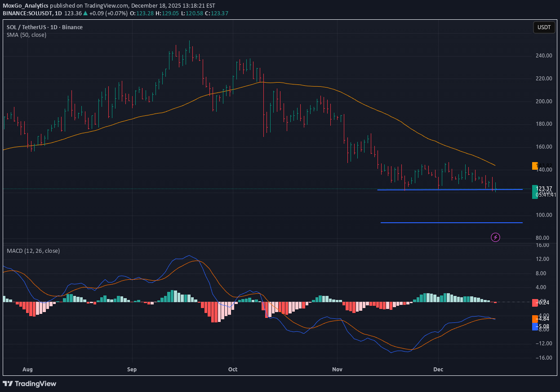Click the purple lightning bolt icon
The width and height of the screenshot is (560, 392).
pos(495,237)
